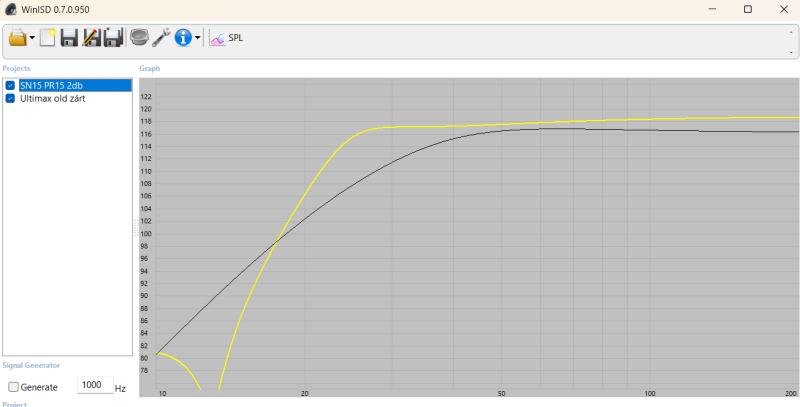Select the SN15 PR15 2db project row
800x407 pixels.
74,86
